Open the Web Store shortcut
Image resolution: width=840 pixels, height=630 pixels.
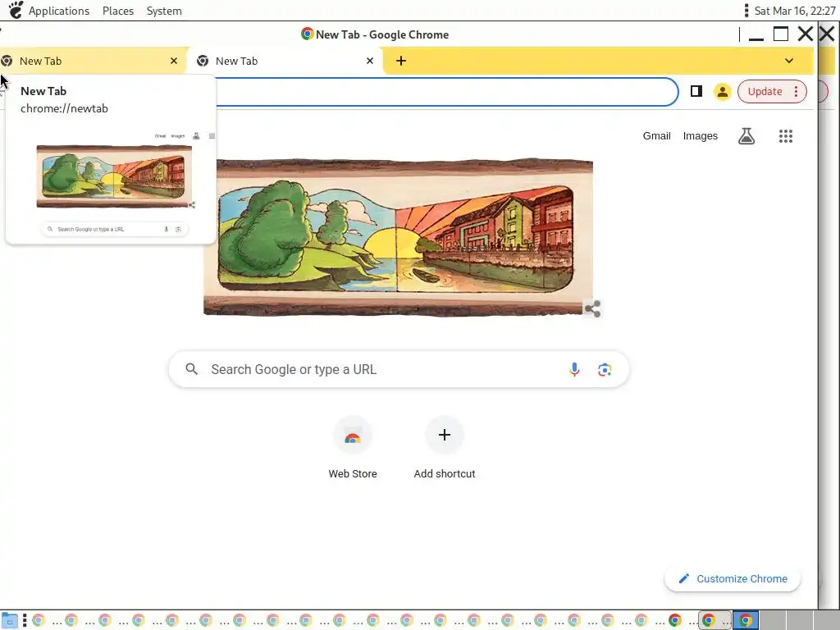(353, 449)
